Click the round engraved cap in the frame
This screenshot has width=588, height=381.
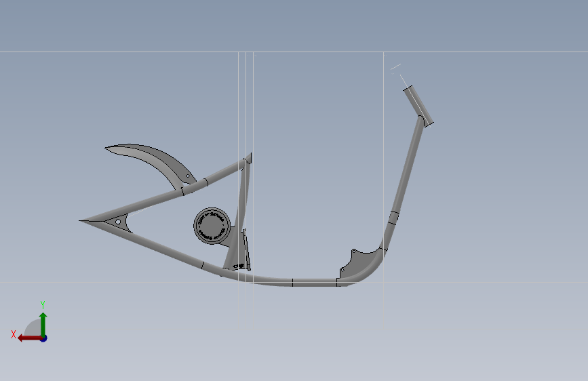(x=212, y=226)
